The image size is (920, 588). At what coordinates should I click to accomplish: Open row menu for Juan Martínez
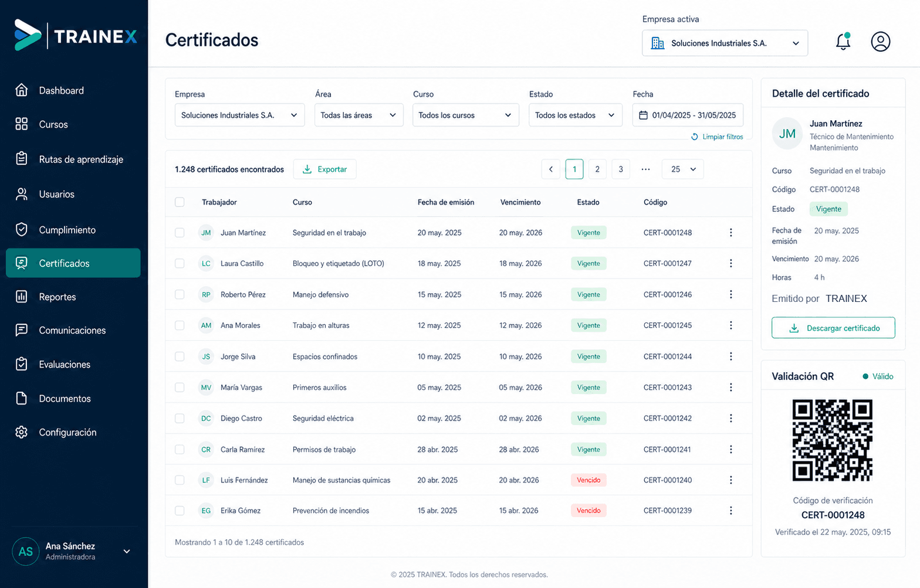point(730,233)
